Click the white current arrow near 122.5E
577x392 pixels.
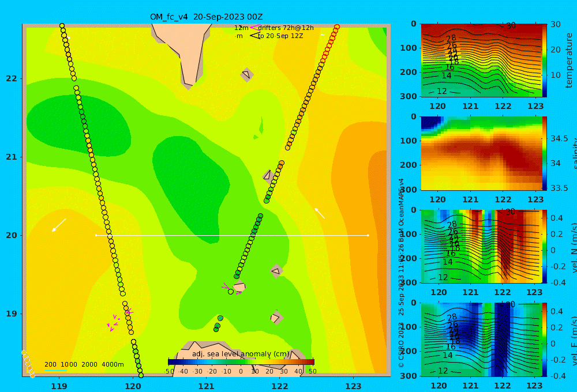pos(320,213)
